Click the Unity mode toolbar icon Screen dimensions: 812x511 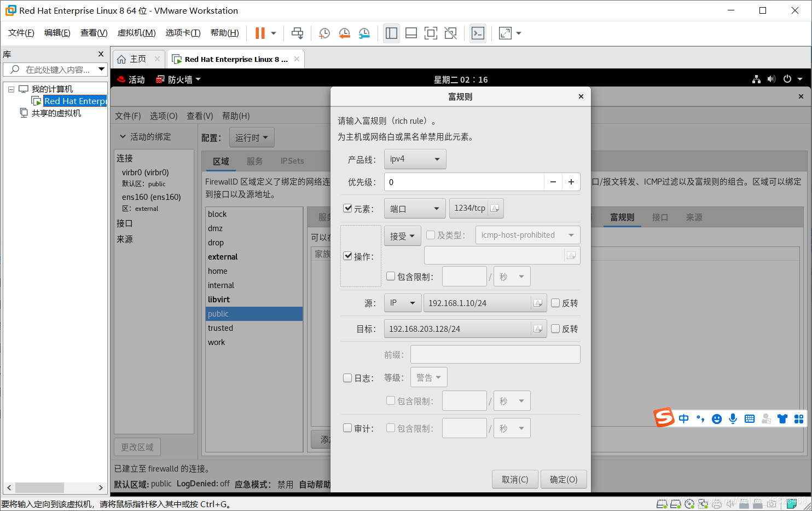[450, 33]
